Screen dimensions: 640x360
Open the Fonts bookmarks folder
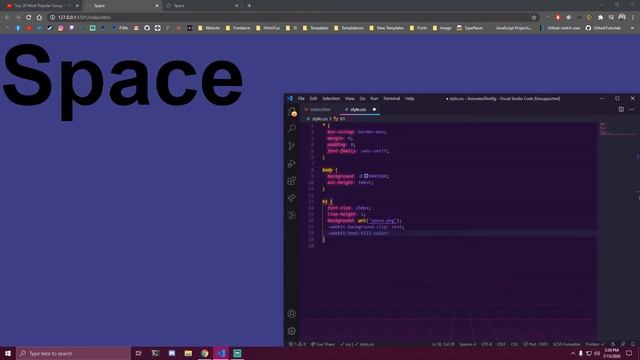point(418,28)
